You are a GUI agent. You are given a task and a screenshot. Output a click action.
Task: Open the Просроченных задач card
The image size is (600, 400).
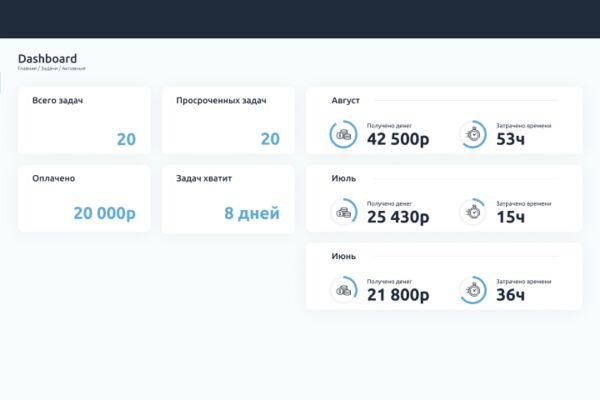pyautogui.click(x=228, y=121)
